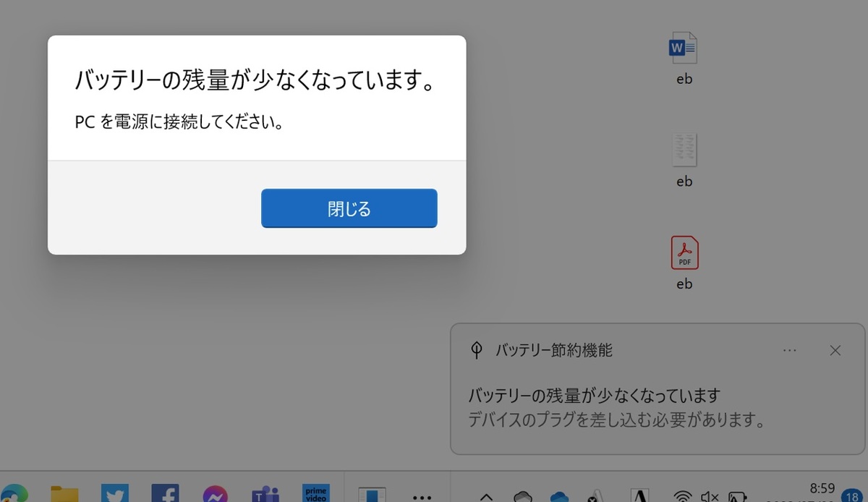
Task: Open Microsoft Edge from the taskbar
Action: pyautogui.click(x=13, y=493)
